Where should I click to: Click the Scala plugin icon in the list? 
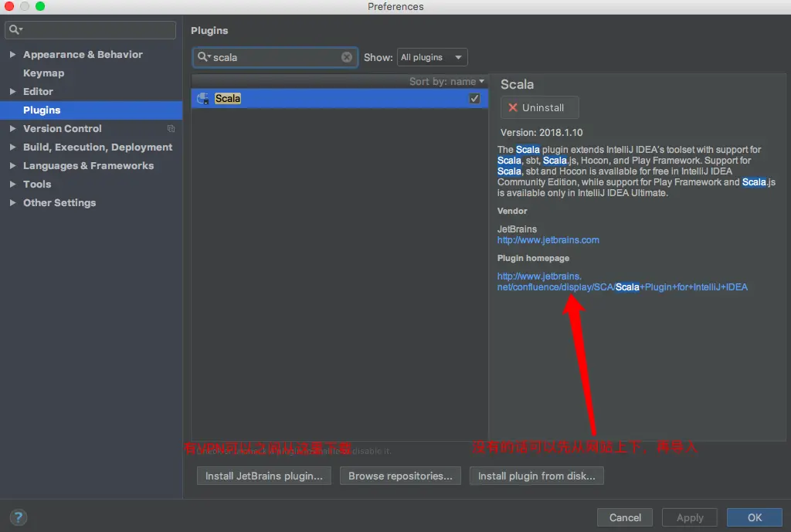coord(203,98)
